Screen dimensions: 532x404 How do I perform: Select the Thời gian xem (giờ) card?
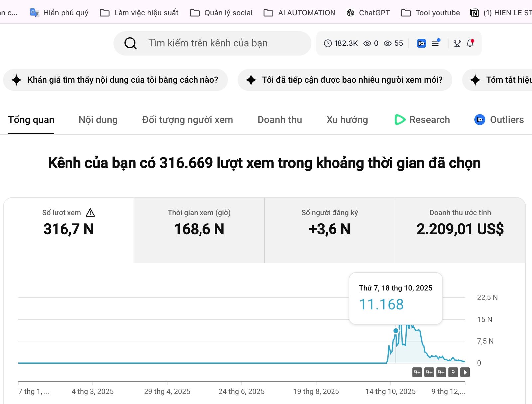pyautogui.click(x=199, y=230)
